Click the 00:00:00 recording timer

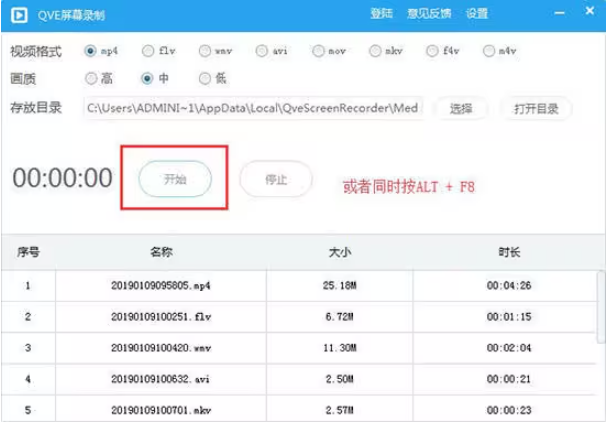(x=62, y=178)
